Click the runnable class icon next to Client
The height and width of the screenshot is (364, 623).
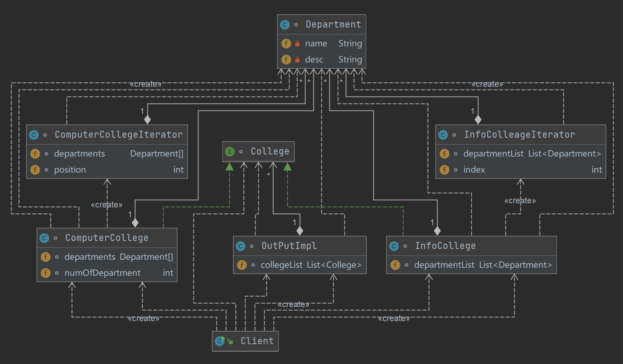coord(220,341)
